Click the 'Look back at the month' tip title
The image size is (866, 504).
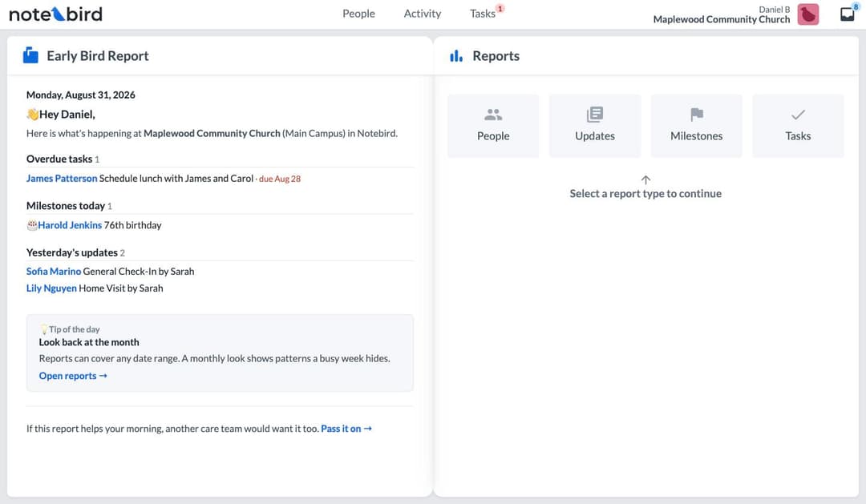pos(89,342)
